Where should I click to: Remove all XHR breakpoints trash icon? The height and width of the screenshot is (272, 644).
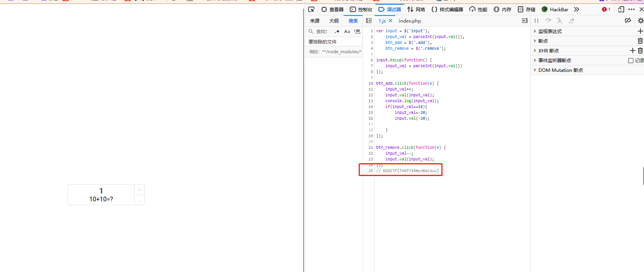pos(640,51)
